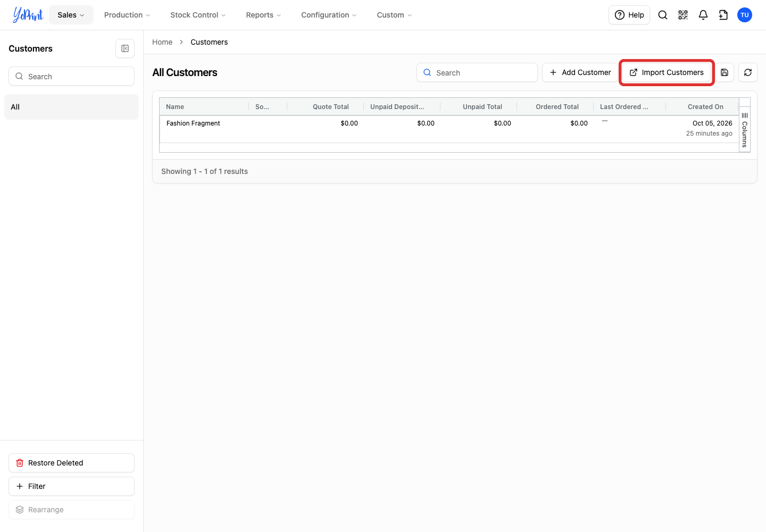The height and width of the screenshot is (532, 766).
Task: Open the TU user avatar menu
Action: (745, 15)
